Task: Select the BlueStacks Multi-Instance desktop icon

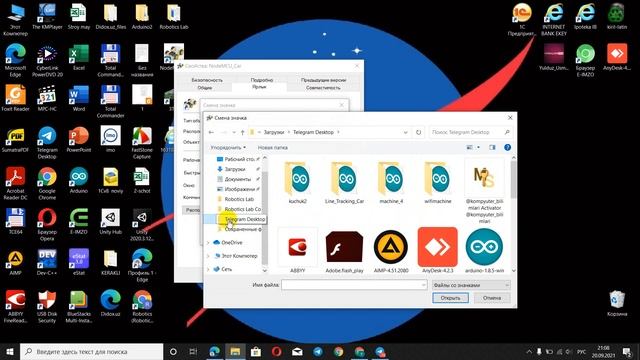Action: 78,307
